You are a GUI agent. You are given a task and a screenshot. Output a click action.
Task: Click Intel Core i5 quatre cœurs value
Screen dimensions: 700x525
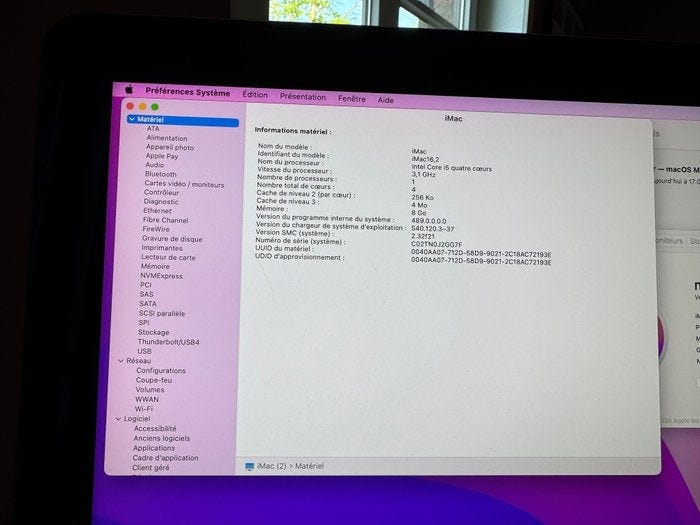click(451, 168)
